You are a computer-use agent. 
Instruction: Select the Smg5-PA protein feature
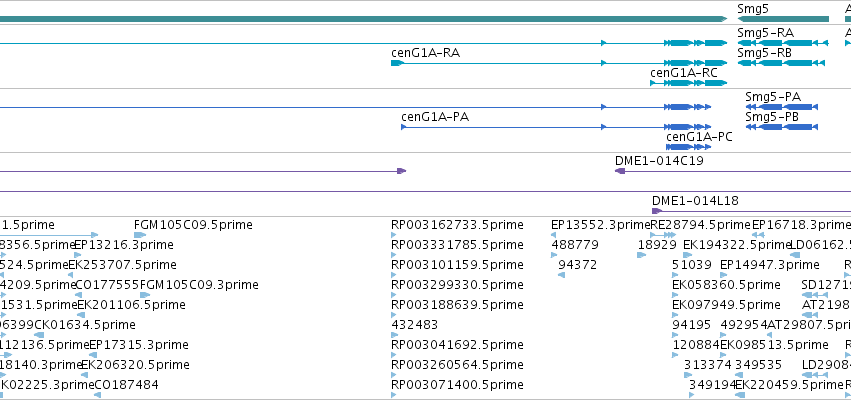pos(782,107)
